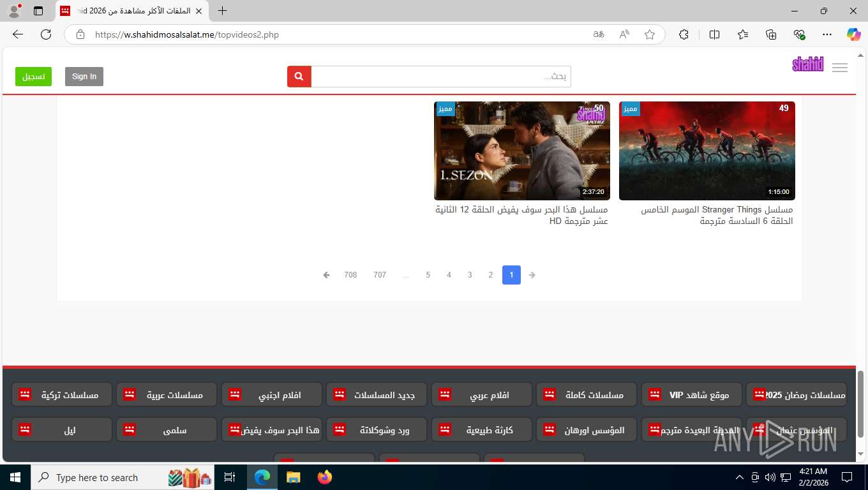Open the Stranger Things الموسم الخامس title link
The width and height of the screenshot is (868, 490).
click(x=717, y=215)
